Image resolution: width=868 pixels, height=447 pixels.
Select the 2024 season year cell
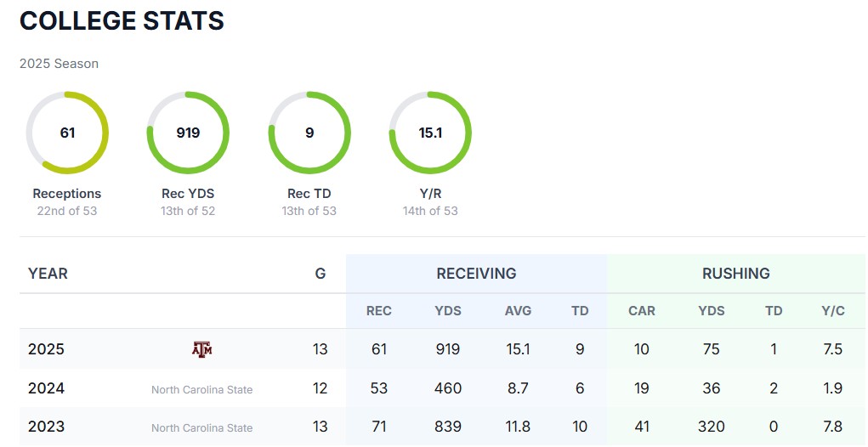point(46,388)
